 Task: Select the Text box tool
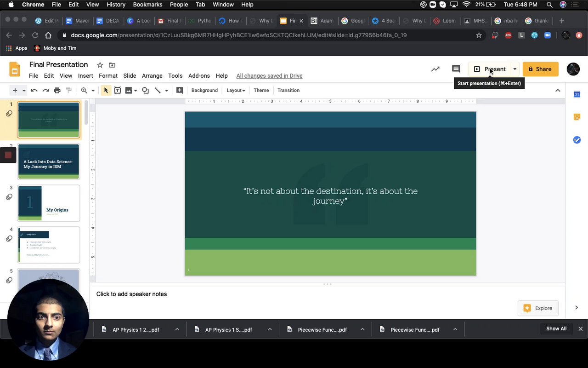pyautogui.click(x=118, y=91)
